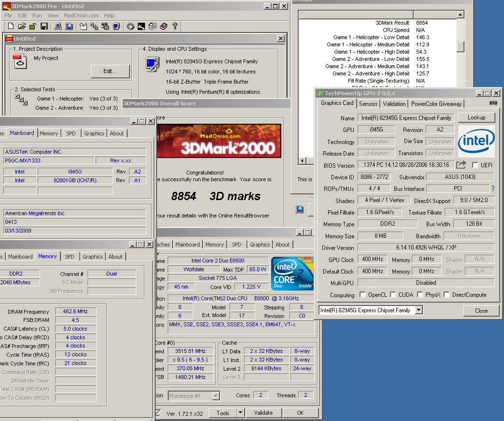Click the '8854 3D marks' score text
Screen dimensions: 504x421
pyautogui.click(x=216, y=196)
